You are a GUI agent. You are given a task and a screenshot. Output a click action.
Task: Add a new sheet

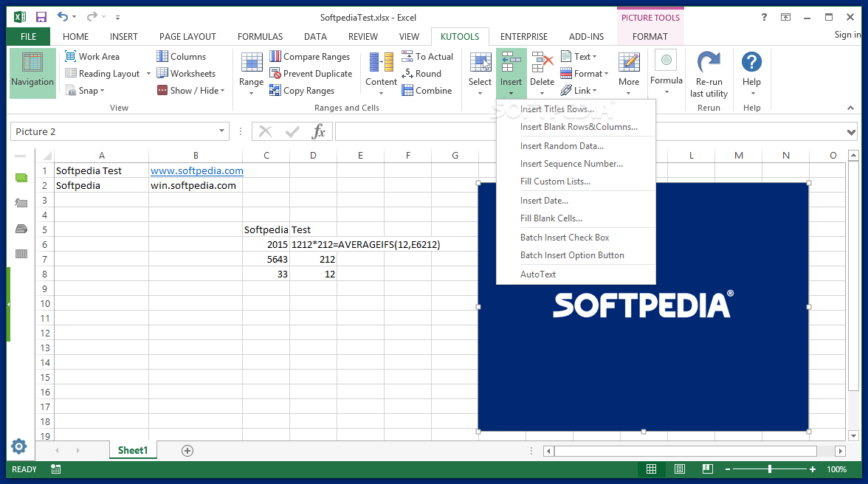click(x=187, y=451)
